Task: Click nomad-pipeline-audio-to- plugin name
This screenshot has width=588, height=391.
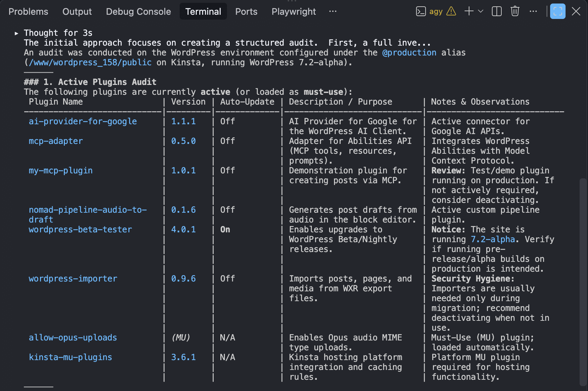Action: (x=88, y=210)
